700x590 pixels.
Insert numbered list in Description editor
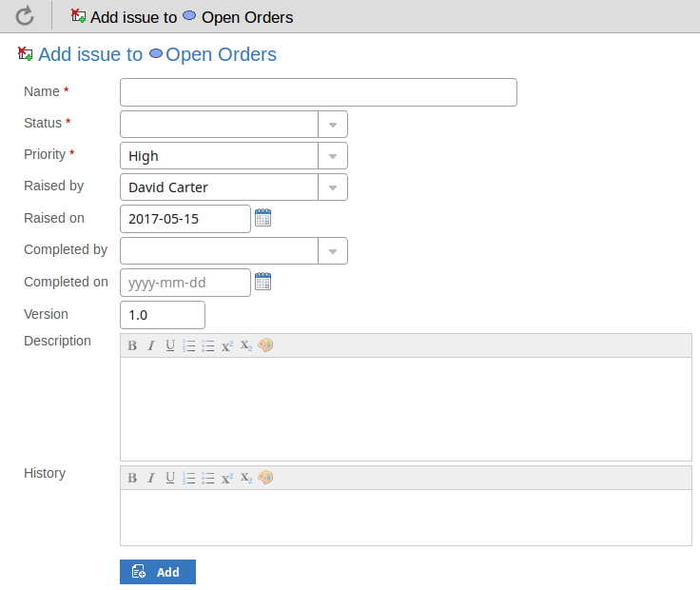(188, 346)
